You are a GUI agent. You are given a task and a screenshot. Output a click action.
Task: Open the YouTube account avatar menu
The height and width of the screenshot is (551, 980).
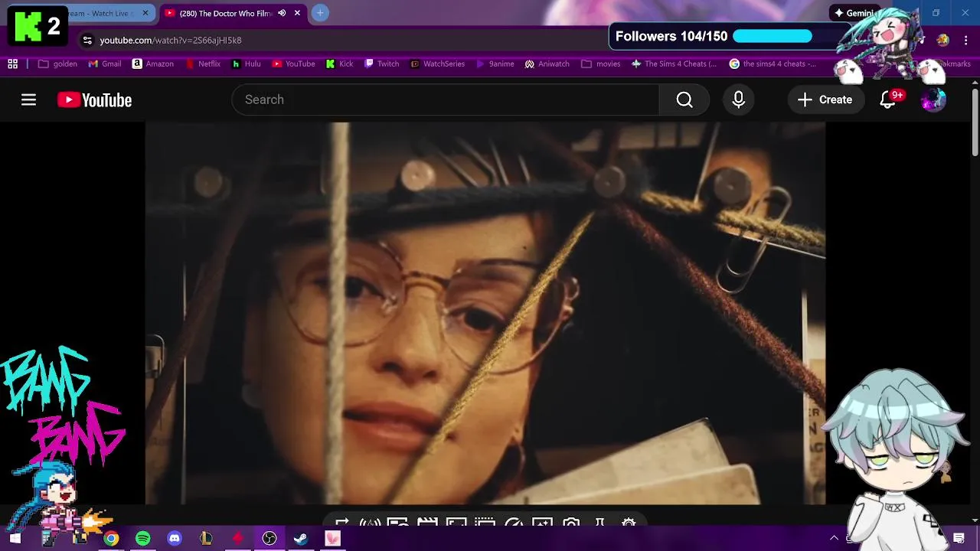coord(933,99)
